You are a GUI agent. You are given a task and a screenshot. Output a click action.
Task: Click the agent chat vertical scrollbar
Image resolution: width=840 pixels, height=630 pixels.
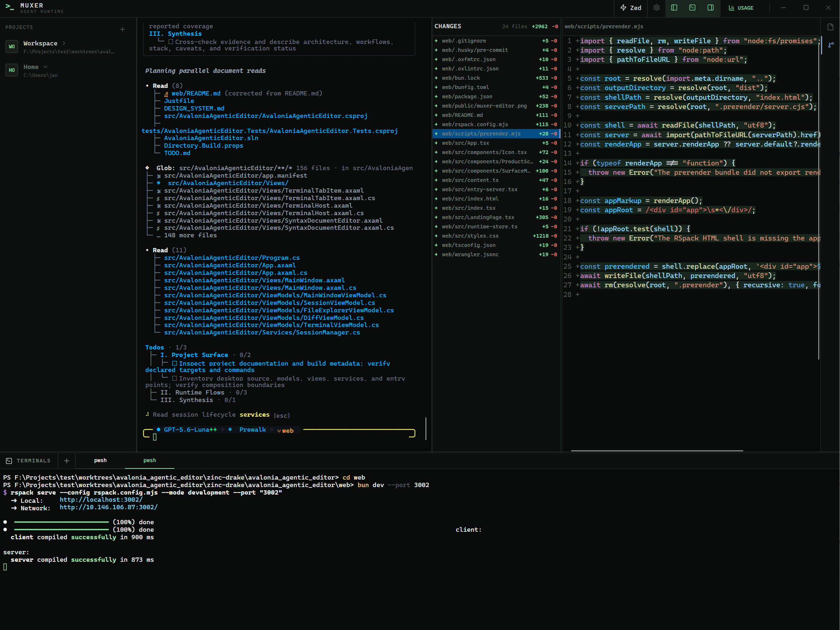tap(426, 429)
